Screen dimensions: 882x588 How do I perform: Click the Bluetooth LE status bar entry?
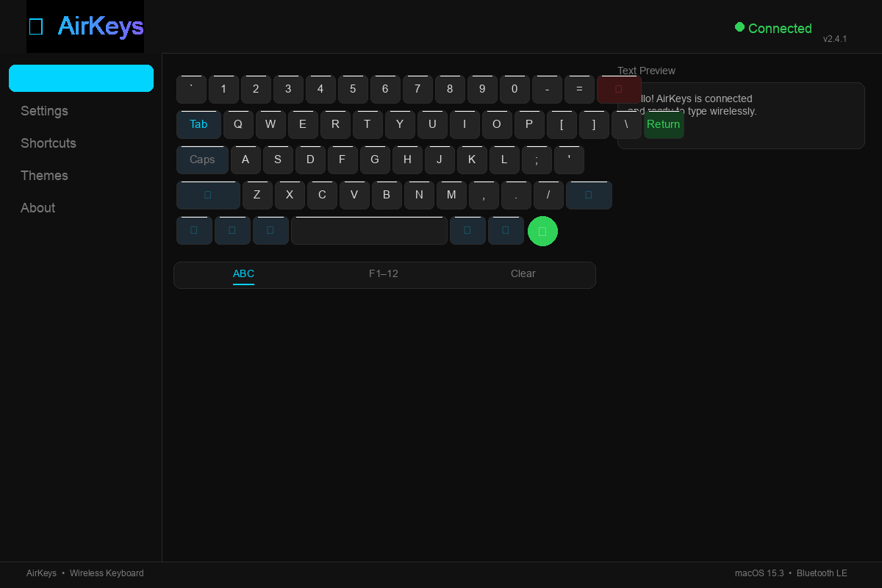(x=822, y=573)
